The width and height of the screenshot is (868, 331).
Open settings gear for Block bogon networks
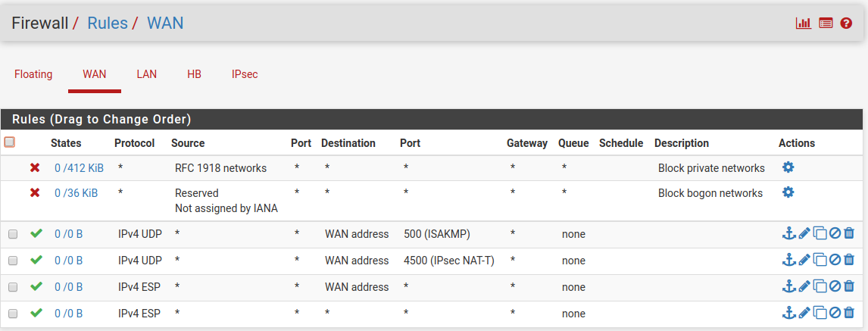788,192
